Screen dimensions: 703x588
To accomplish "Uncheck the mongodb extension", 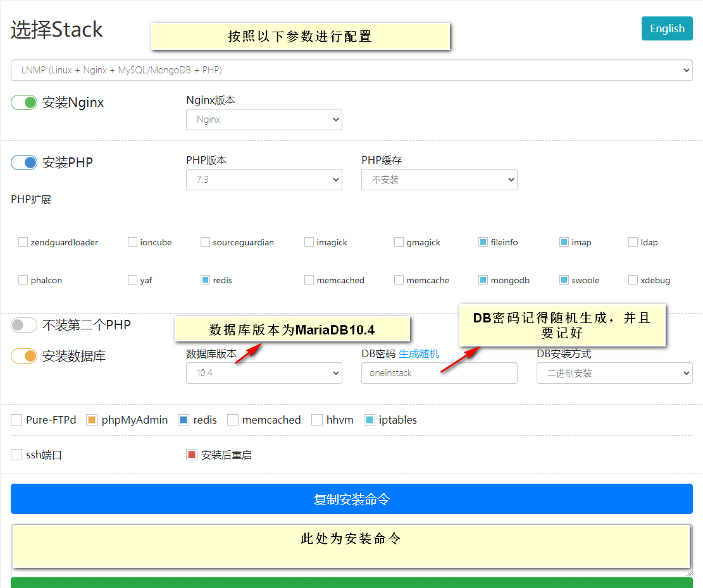I will click(483, 280).
